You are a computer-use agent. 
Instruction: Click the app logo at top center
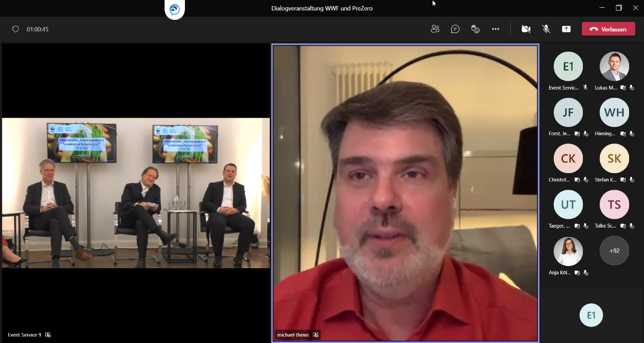pos(174,10)
